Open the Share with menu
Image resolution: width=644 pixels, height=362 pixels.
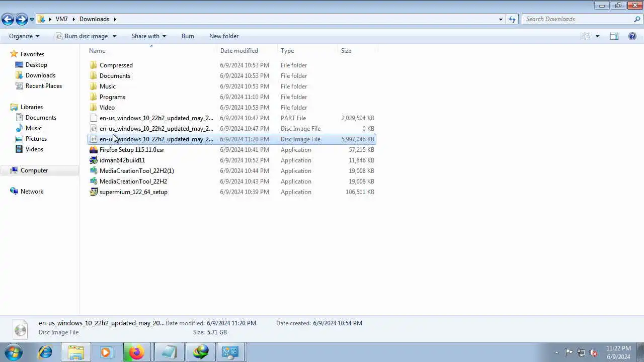coord(149,36)
